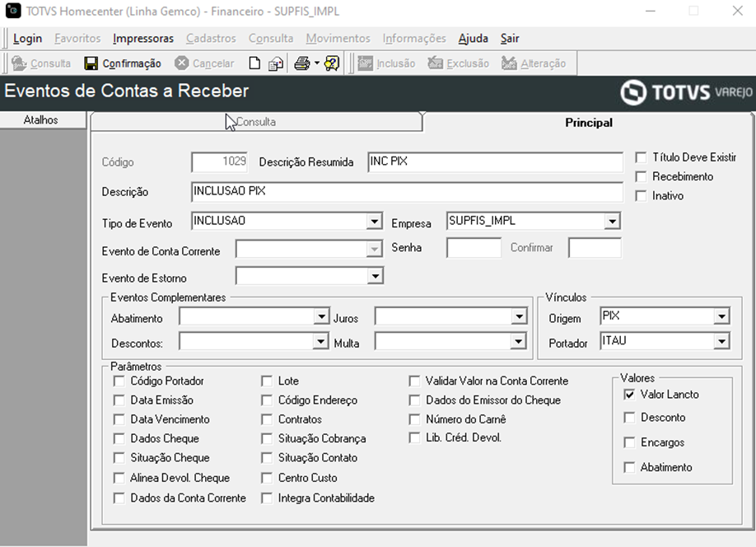The width and height of the screenshot is (756, 547).
Task: Check the Dados da Conta Corrente parameter
Action: point(119,498)
